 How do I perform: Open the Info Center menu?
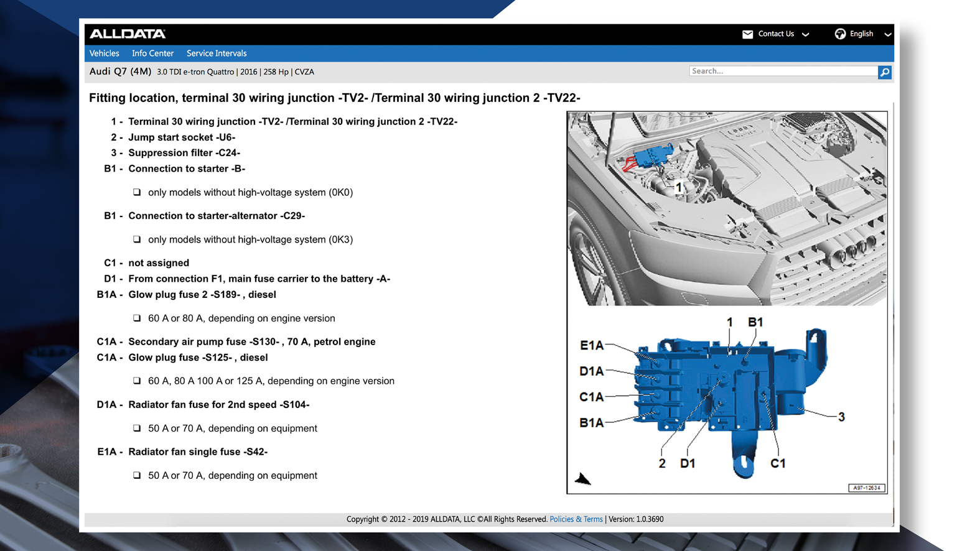pyautogui.click(x=152, y=53)
